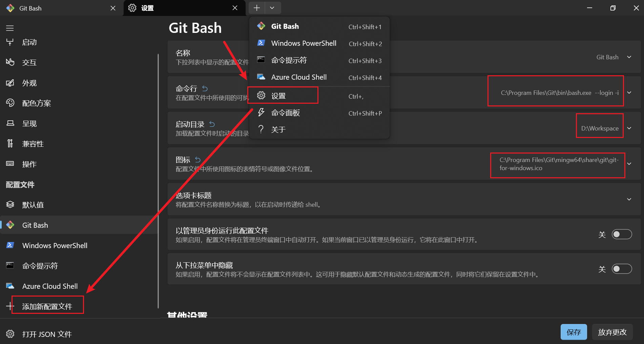Click the 配色方案 palette icon
This screenshot has width=644, height=344.
(x=10, y=103)
